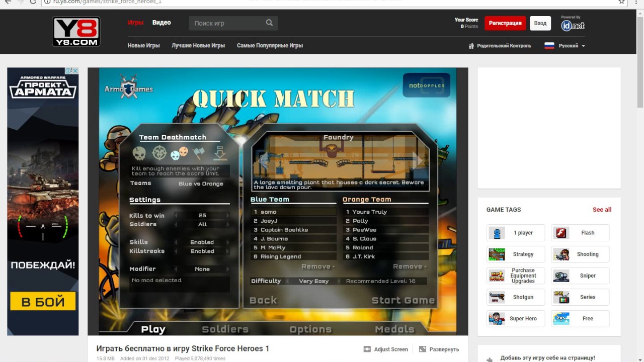
Task: Click the parental control icon
Action: point(471,46)
